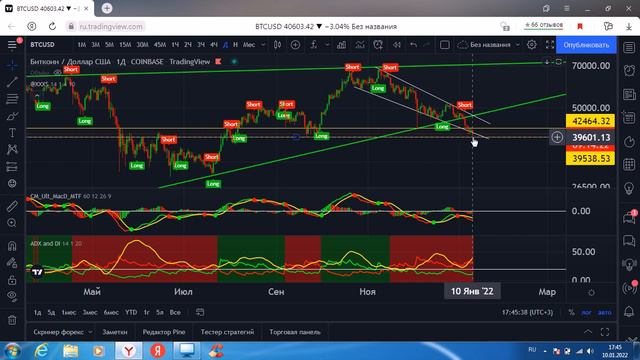Create an alert with the alarm clock icon

click(x=378, y=44)
